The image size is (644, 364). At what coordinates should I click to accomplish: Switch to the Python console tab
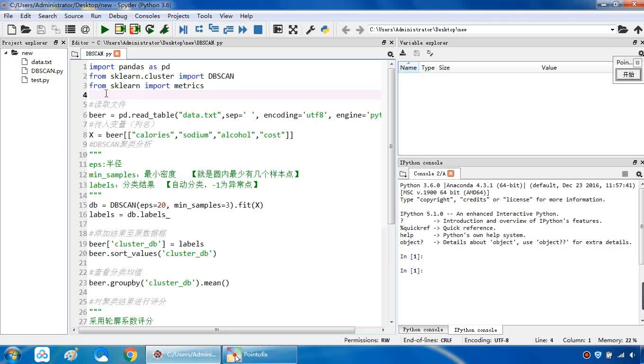point(423,330)
